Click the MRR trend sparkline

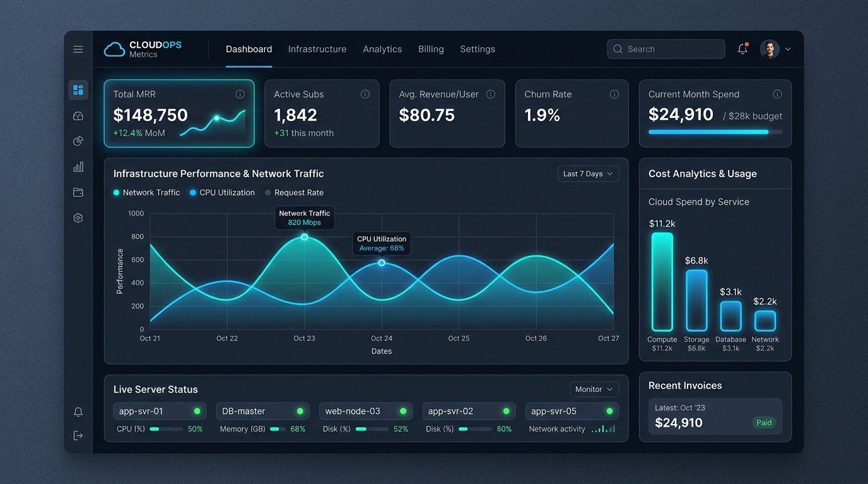(213, 122)
